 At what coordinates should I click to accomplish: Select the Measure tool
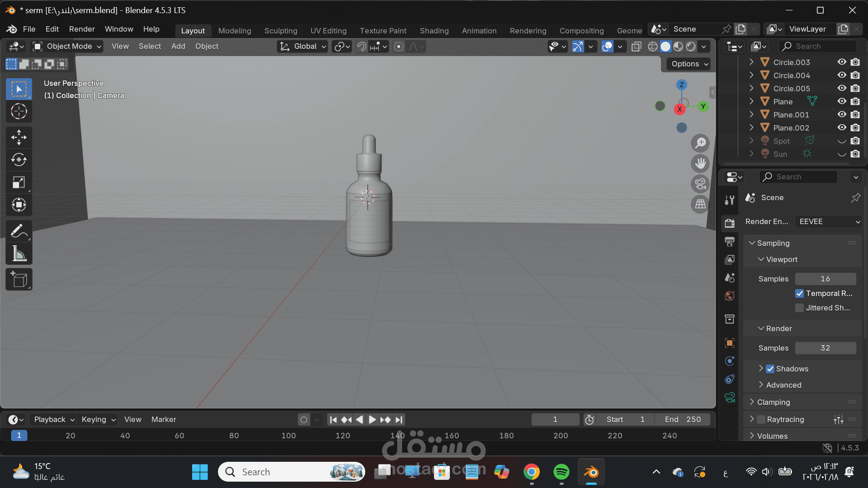pyautogui.click(x=19, y=254)
